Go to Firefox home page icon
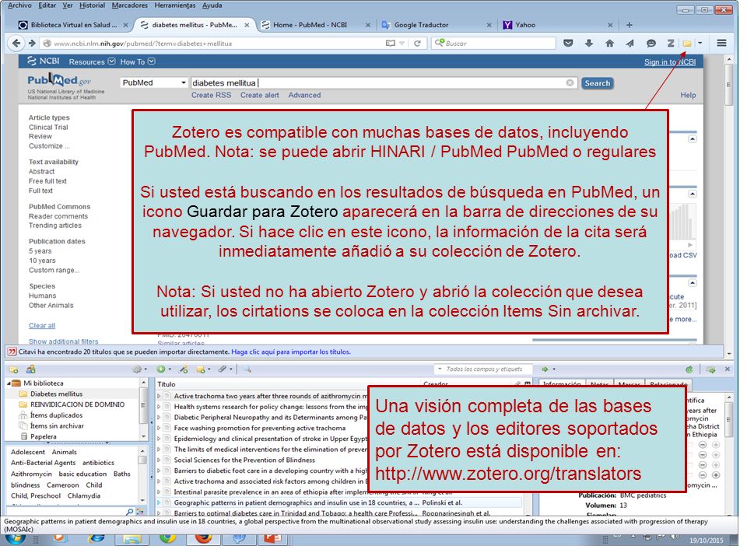747x560 pixels. point(609,44)
